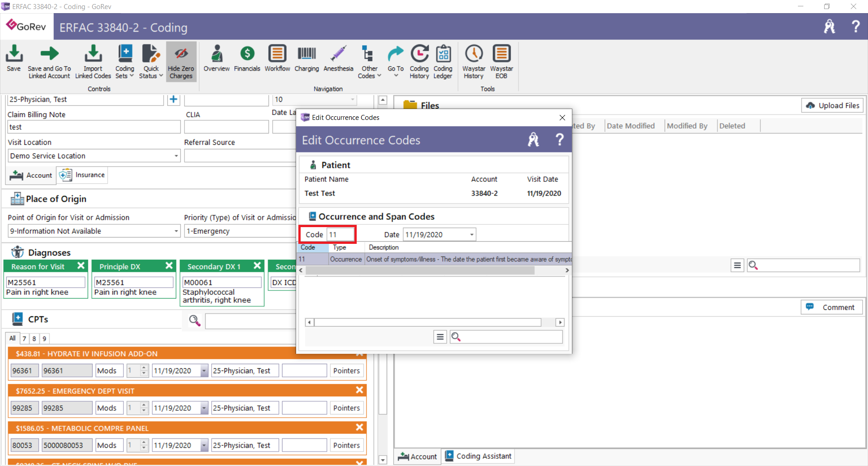This screenshot has height=466, width=868.
Task: Click the main window help question mark
Action: (855, 26)
